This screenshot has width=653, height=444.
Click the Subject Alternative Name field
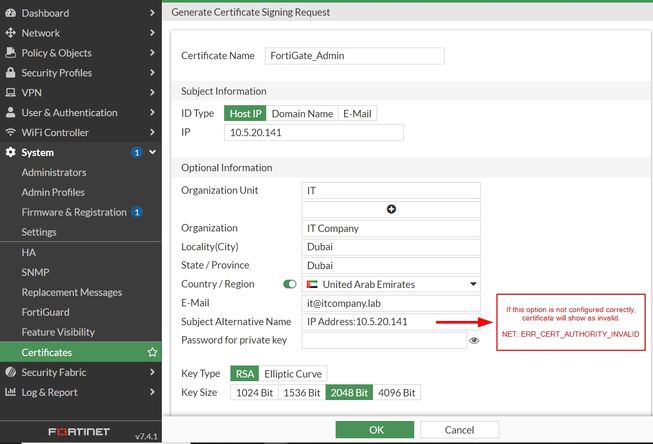point(391,322)
